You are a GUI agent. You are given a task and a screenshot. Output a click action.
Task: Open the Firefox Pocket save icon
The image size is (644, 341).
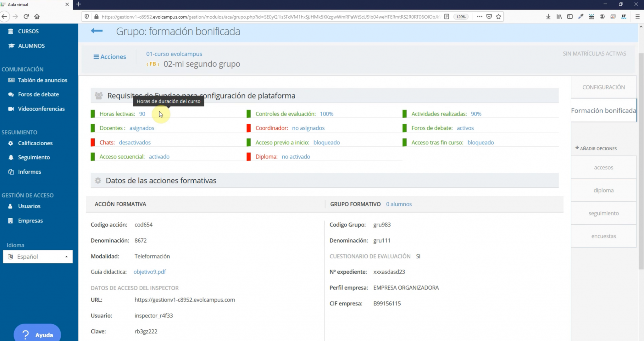coord(489,16)
